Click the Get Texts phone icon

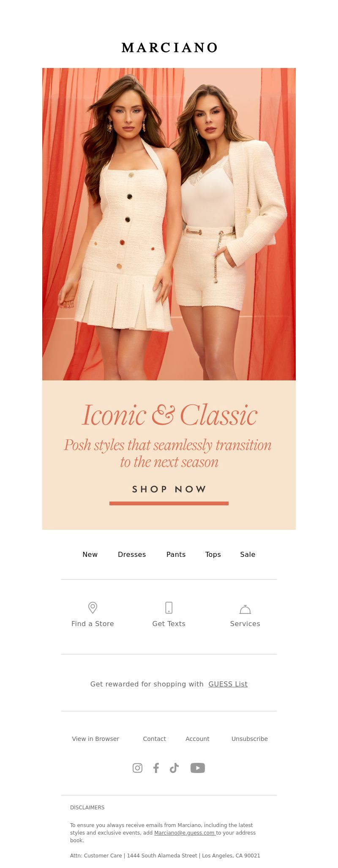pyautogui.click(x=169, y=608)
